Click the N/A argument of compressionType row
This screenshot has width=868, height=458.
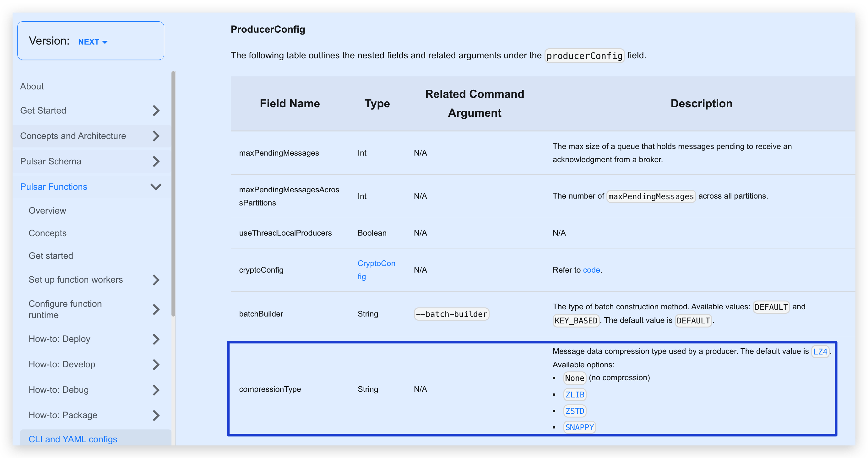tap(420, 389)
